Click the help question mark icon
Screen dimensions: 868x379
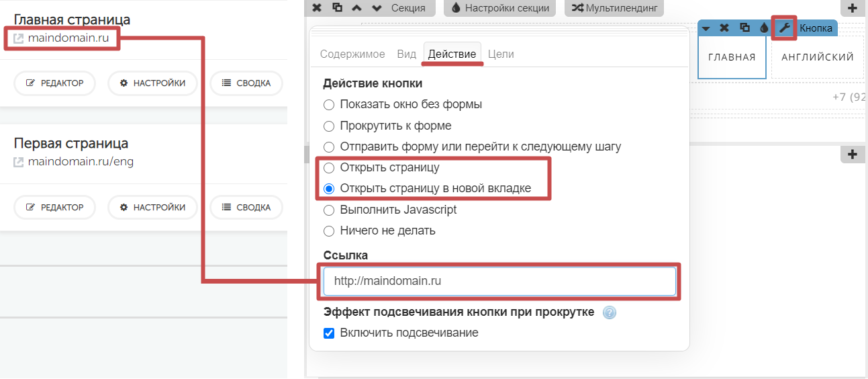click(609, 312)
